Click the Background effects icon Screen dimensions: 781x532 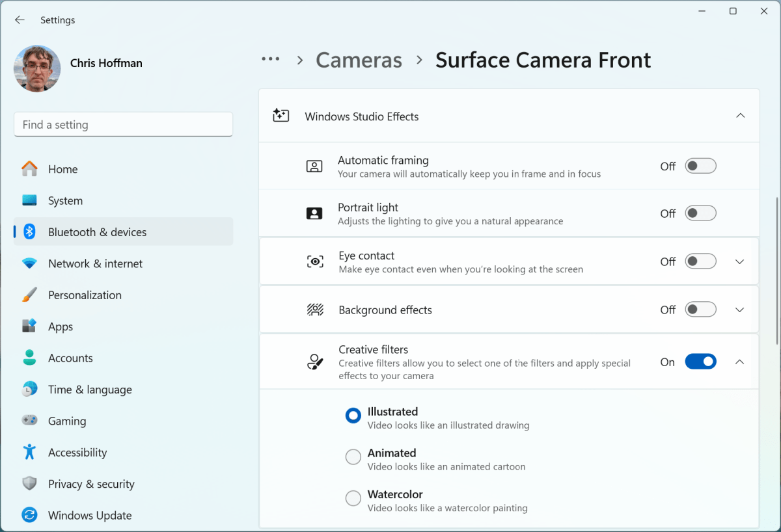coord(314,310)
